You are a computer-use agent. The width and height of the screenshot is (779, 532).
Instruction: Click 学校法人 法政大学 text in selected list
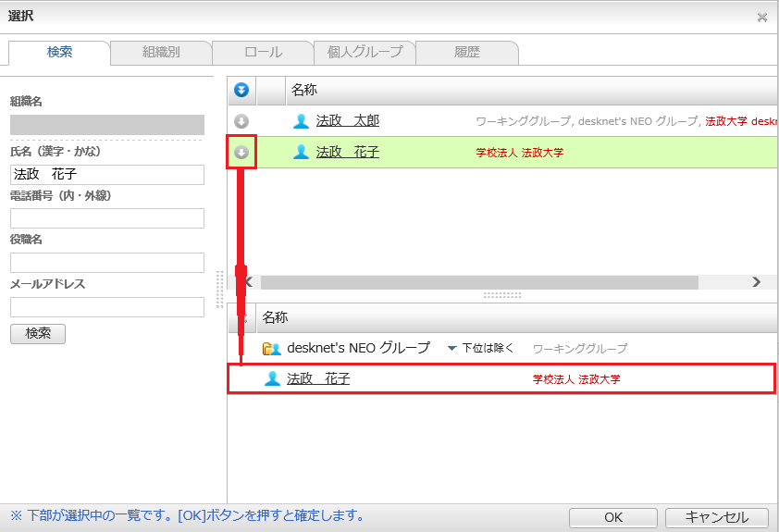tap(576, 379)
